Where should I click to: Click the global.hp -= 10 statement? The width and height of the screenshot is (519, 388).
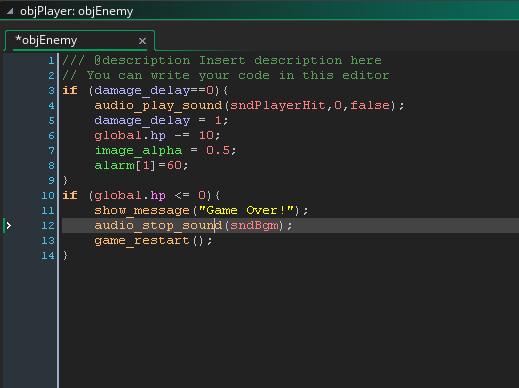(157, 136)
